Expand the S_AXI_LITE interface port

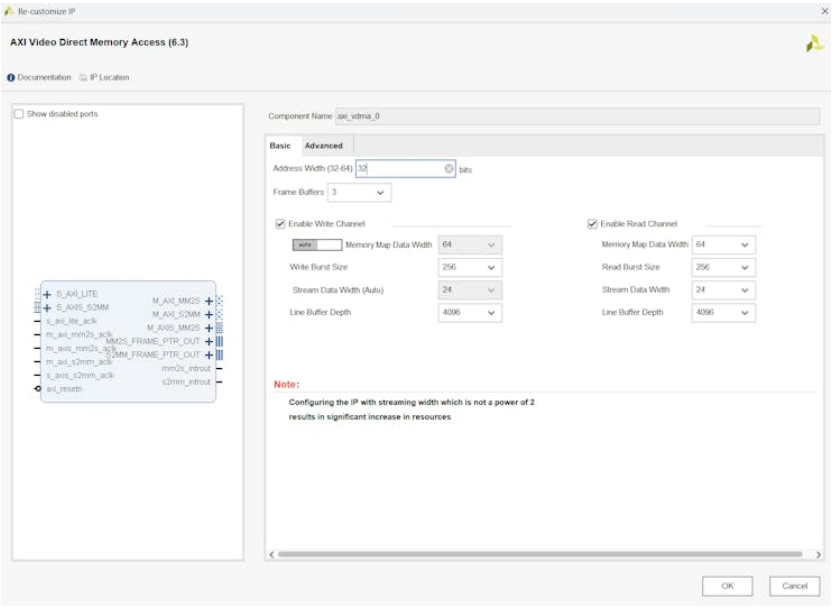click(x=47, y=293)
